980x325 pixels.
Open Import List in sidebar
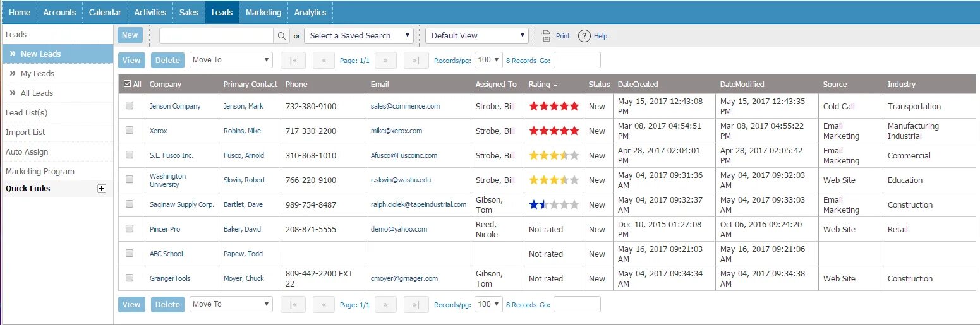tap(25, 132)
